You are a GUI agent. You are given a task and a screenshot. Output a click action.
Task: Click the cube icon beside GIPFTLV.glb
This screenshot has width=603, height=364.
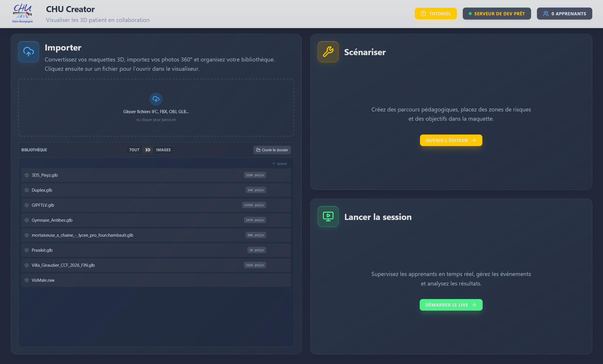point(27,205)
